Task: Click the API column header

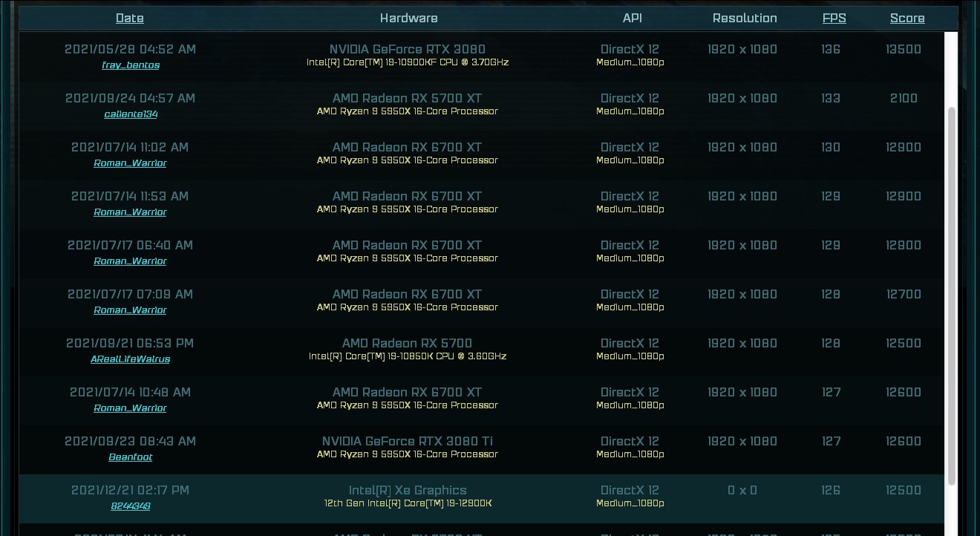Action: point(633,18)
